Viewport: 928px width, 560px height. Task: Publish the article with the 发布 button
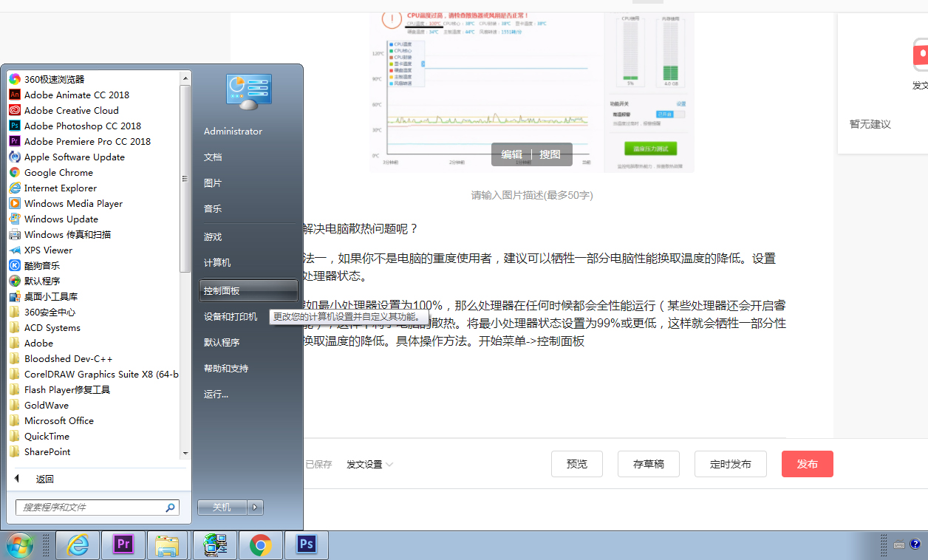807,464
